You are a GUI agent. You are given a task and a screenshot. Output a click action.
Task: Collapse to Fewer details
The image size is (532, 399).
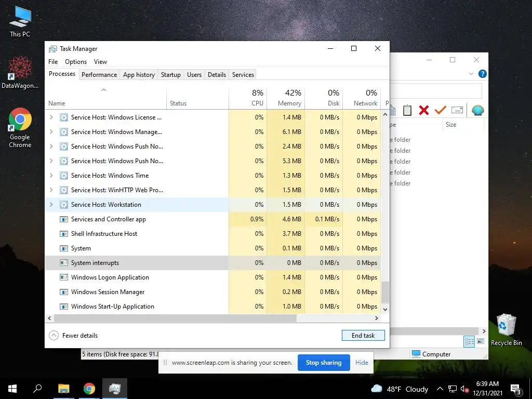(73, 336)
